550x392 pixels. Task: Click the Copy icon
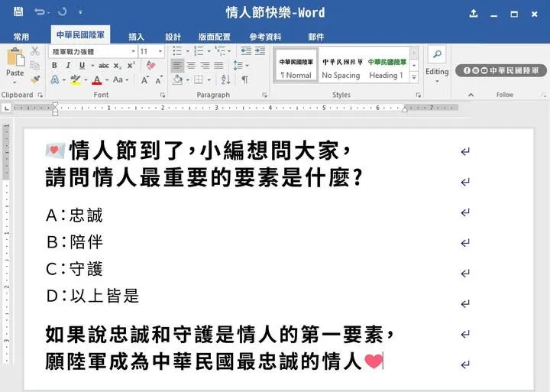point(34,66)
